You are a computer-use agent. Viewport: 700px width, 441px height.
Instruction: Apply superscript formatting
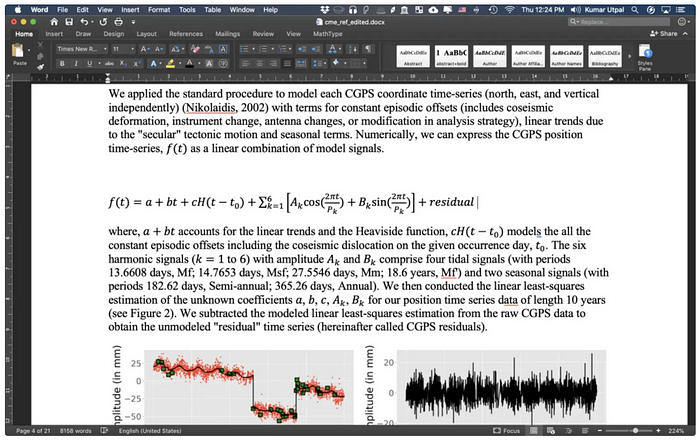coord(137,64)
